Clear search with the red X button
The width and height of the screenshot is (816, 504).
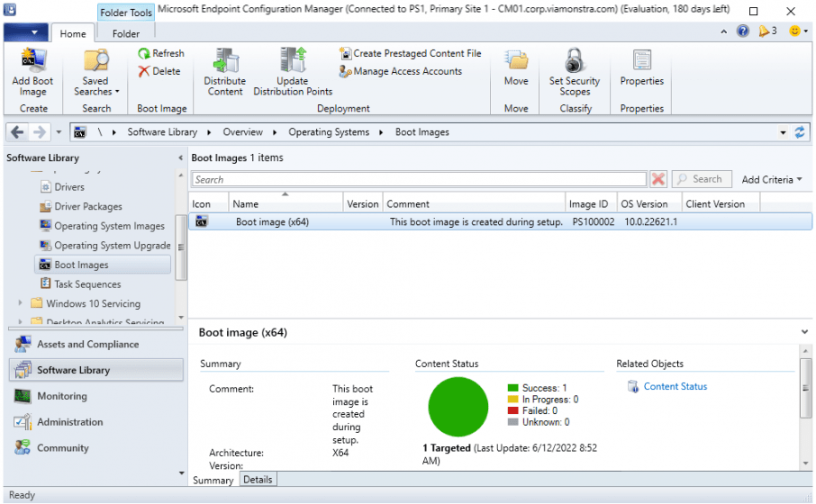[658, 179]
